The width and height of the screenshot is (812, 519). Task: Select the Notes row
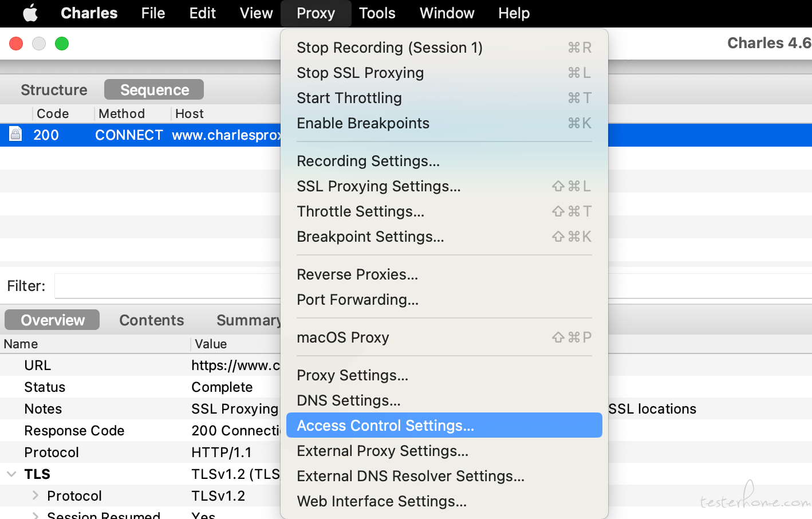140,408
